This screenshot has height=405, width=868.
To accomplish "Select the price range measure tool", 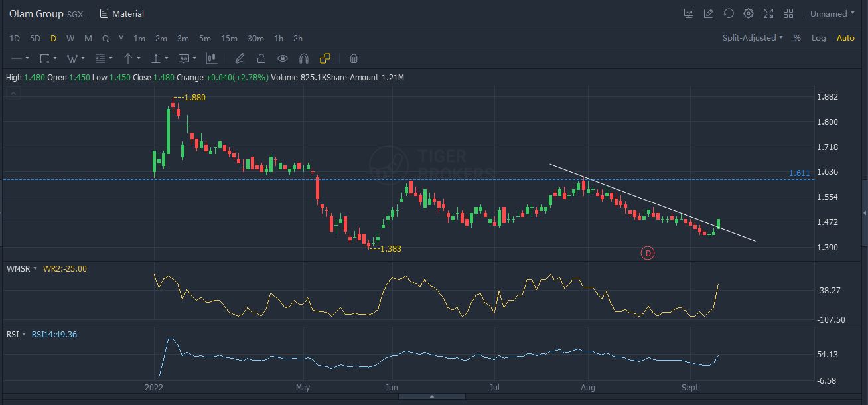I will coord(156,58).
